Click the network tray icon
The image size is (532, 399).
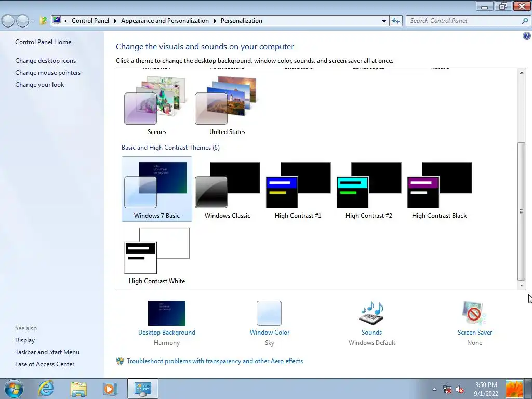(x=447, y=389)
